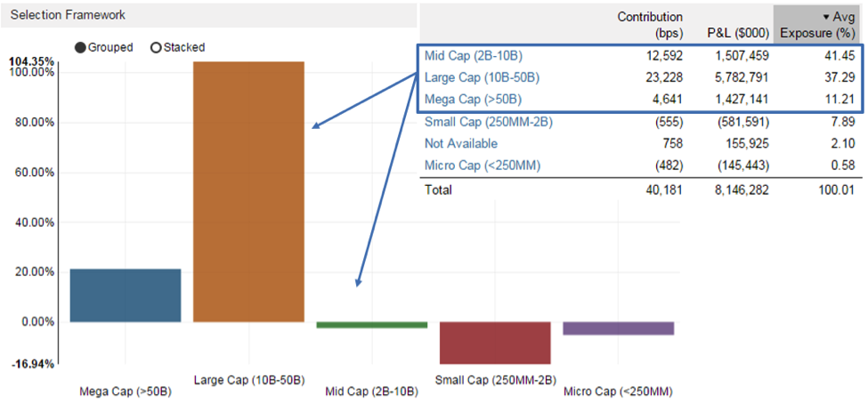868x411 pixels.
Task: Click the orange Large Cap bar
Action: 248,191
